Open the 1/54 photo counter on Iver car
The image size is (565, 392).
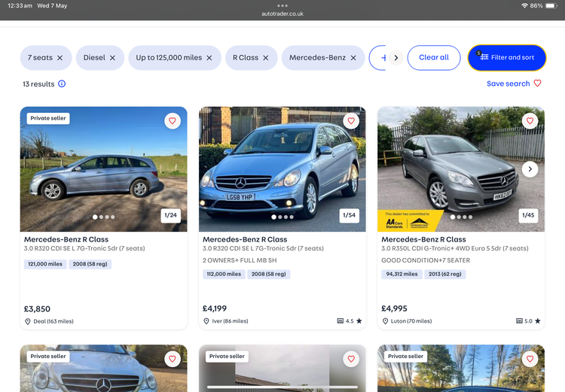tap(349, 215)
